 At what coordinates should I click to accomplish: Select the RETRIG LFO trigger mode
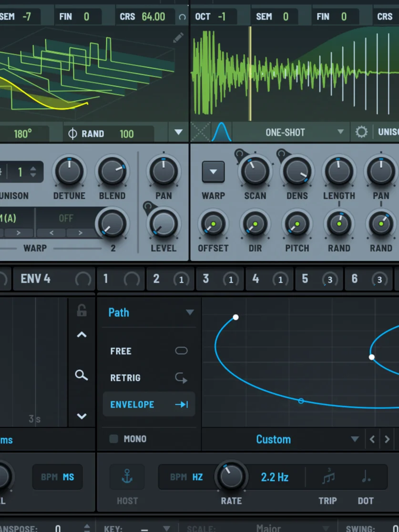click(149, 378)
